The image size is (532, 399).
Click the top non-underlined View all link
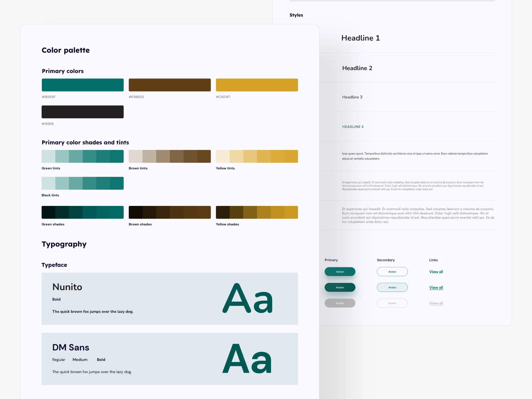point(436,272)
